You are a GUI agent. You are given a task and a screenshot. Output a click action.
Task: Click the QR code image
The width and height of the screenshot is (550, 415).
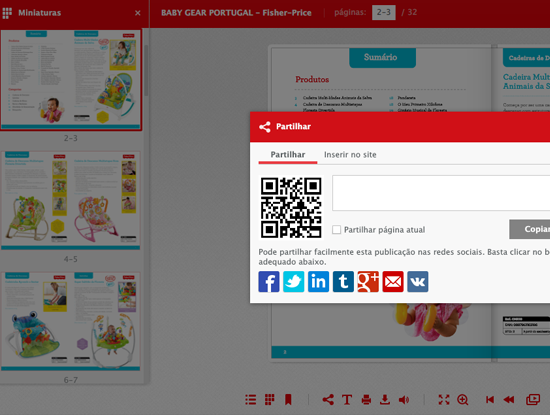(x=291, y=208)
